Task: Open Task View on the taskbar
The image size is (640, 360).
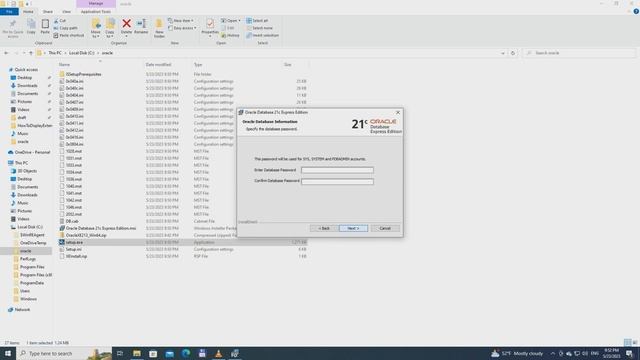Action: click(x=120, y=353)
